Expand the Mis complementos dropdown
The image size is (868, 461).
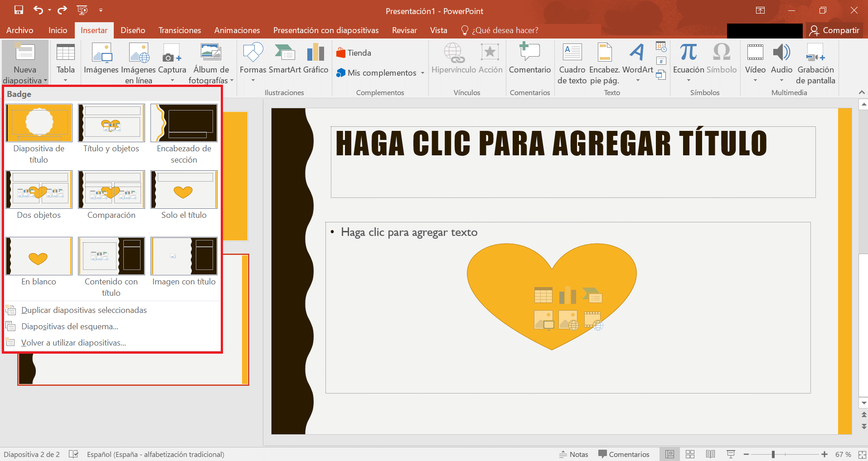pos(422,72)
